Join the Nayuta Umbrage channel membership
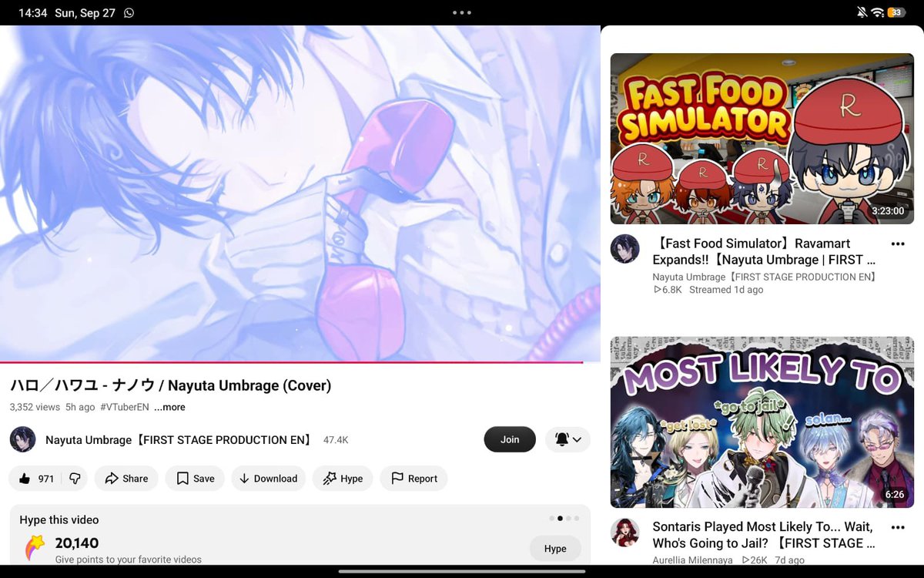 click(510, 439)
